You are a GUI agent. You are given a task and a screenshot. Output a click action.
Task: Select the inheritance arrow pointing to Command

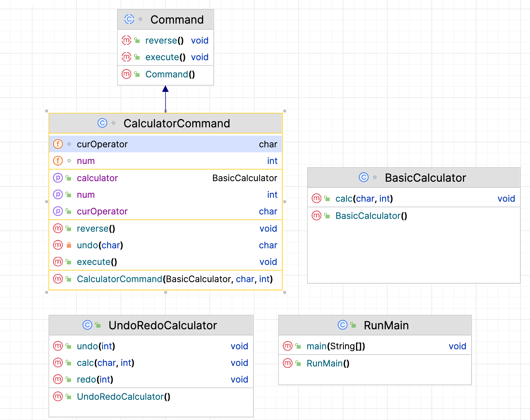[x=165, y=99]
